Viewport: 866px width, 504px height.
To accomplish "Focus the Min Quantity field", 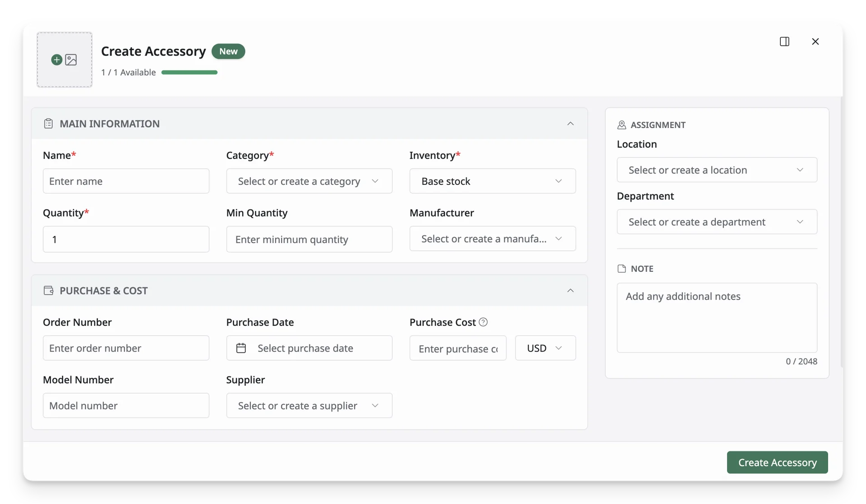I will (x=309, y=239).
